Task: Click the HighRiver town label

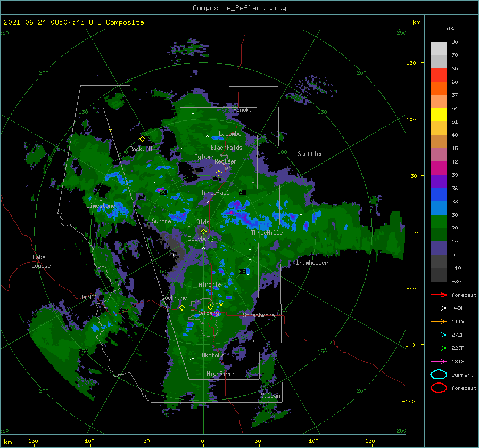Action: [x=221, y=374]
